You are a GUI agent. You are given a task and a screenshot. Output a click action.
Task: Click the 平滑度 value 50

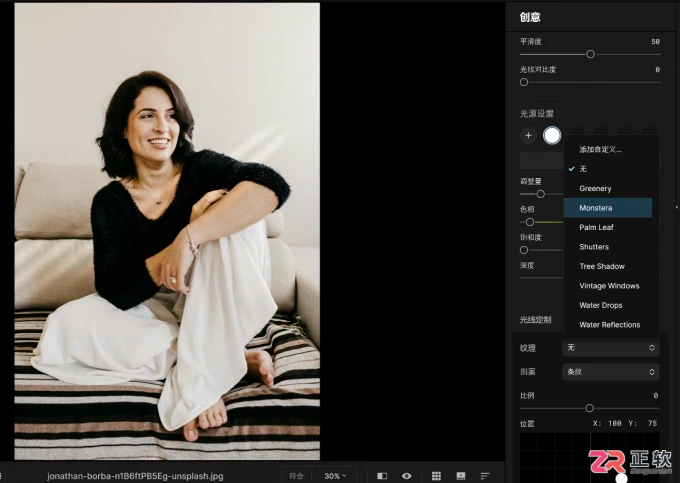[x=655, y=42]
